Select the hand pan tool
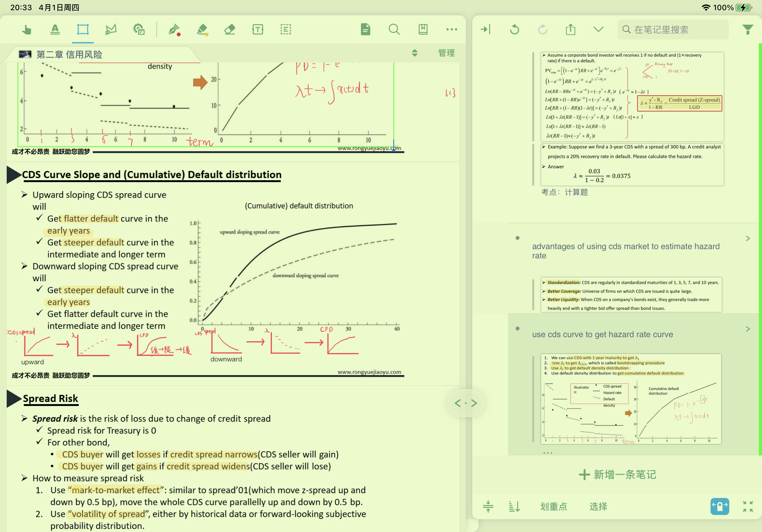The height and width of the screenshot is (532, 762). [26, 30]
